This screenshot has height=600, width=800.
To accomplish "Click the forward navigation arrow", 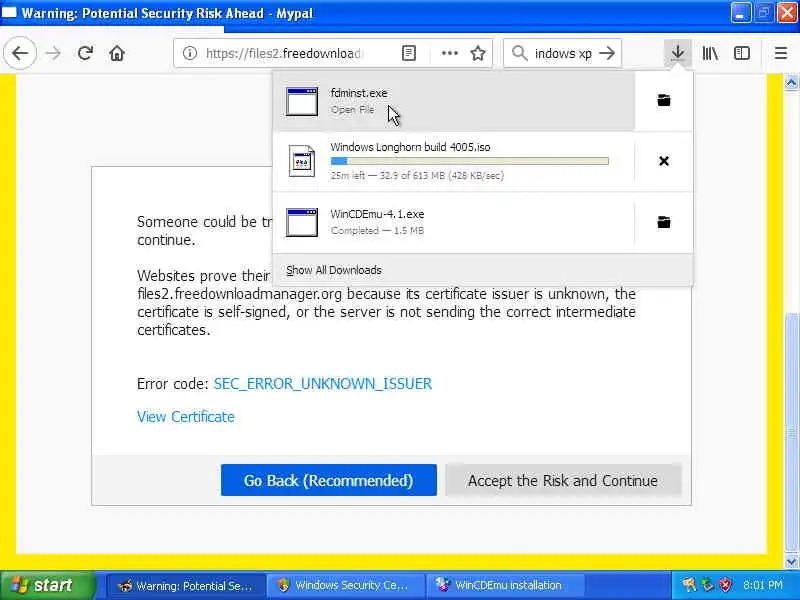I will click(53, 53).
